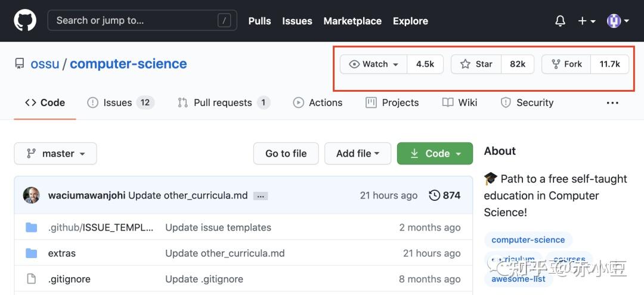
Task: Click the GitHub Octocat logo
Action: coord(25,20)
